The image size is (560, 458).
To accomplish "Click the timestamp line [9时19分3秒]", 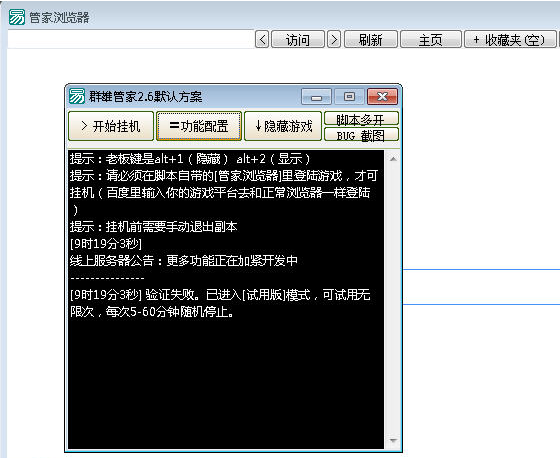I will coord(106,244).
